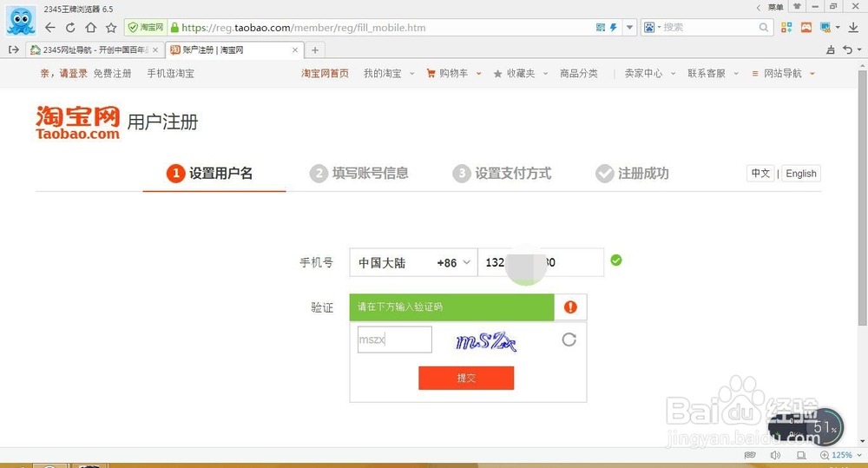The image size is (868, 468).
Task: Close the 2345网址导航 tab
Action: point(155,49)
